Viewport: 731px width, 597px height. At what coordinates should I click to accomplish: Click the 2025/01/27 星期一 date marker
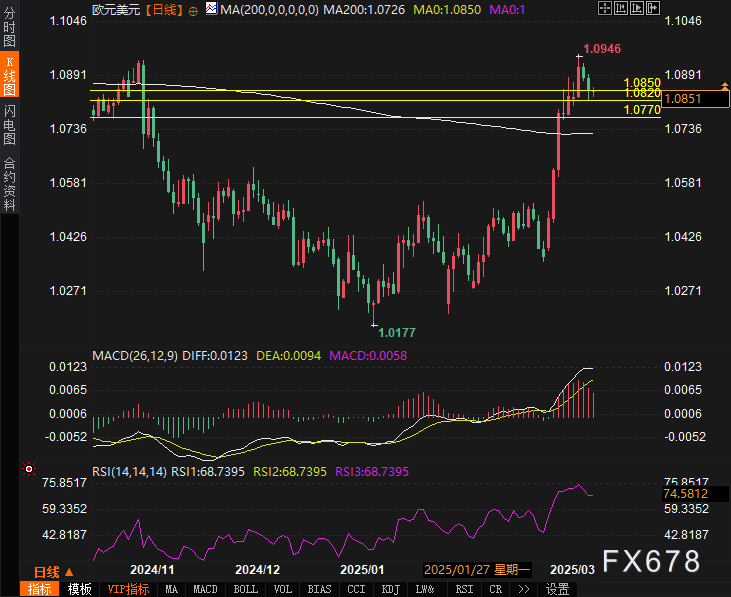pos(477,569)
